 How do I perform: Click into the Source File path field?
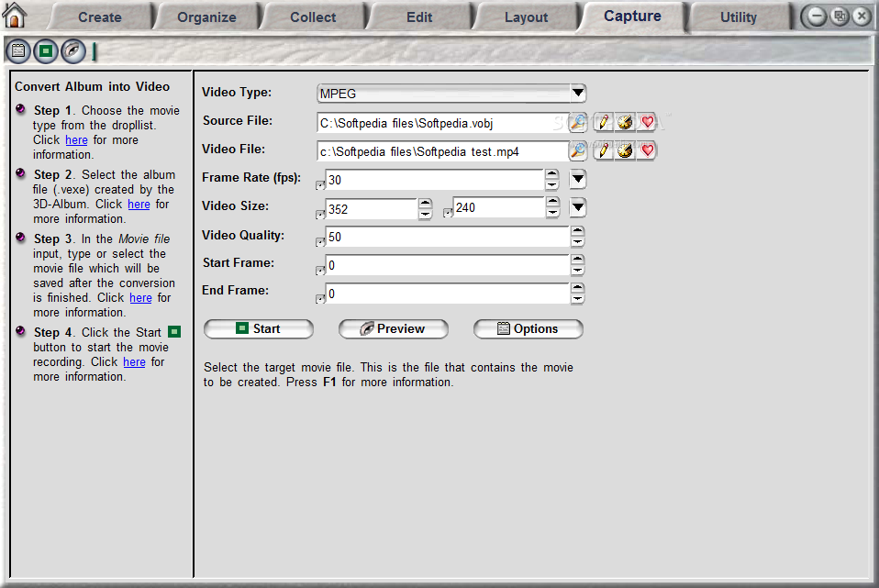point(443,123)
